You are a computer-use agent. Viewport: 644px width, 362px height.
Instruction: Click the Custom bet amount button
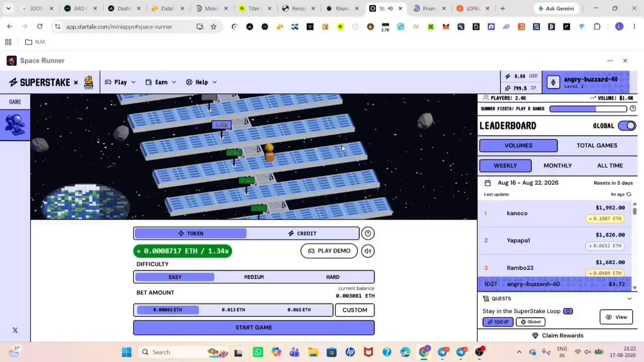(x=355, y=310)
